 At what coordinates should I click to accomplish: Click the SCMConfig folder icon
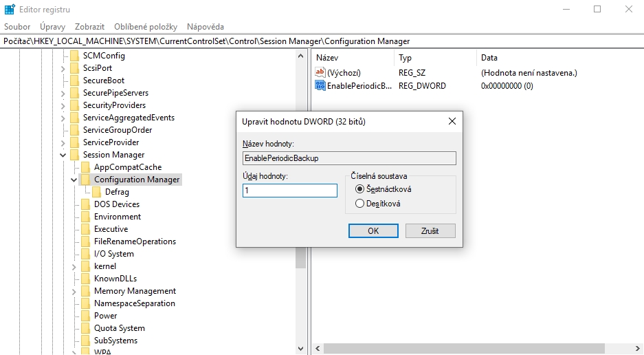tap(74, 56)
